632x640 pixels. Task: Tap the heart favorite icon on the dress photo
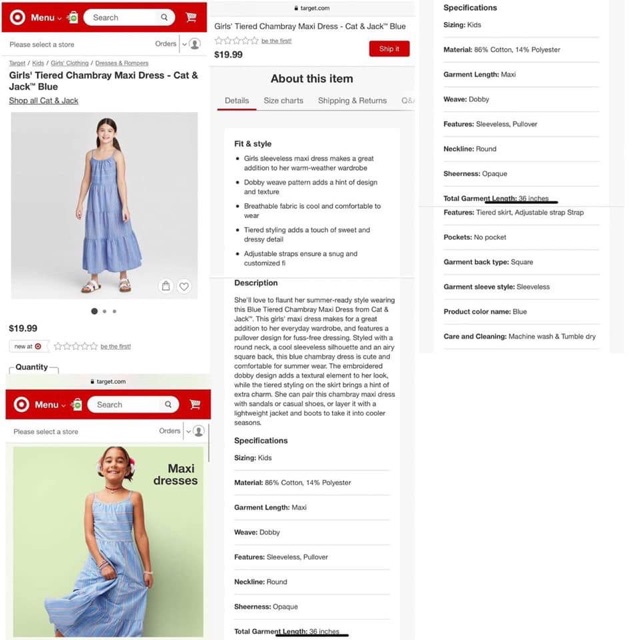coord(184,287)
